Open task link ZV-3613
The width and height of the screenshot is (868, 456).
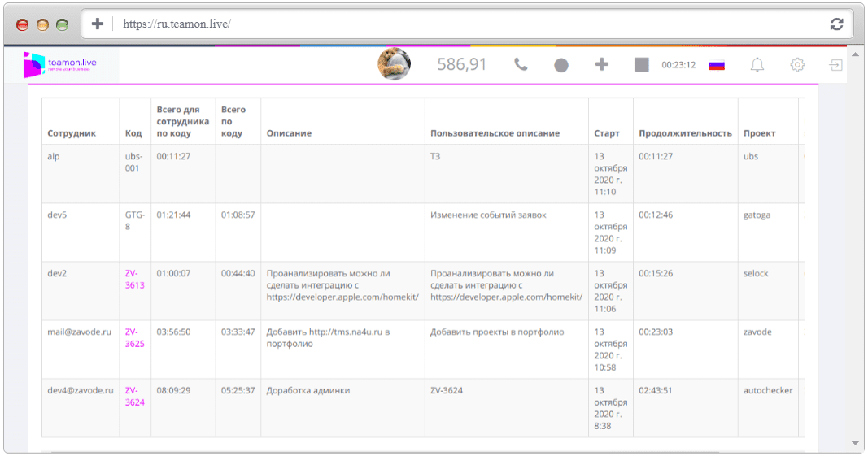click(134, 280)
